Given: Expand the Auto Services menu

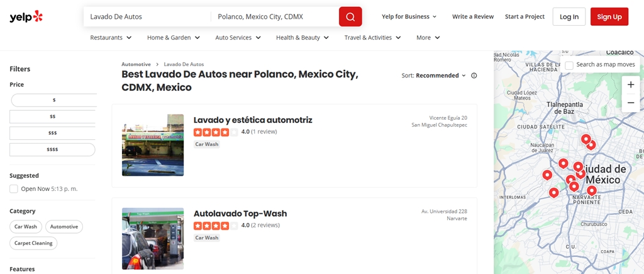Looking at the screenshot, I should click(238, 37).
